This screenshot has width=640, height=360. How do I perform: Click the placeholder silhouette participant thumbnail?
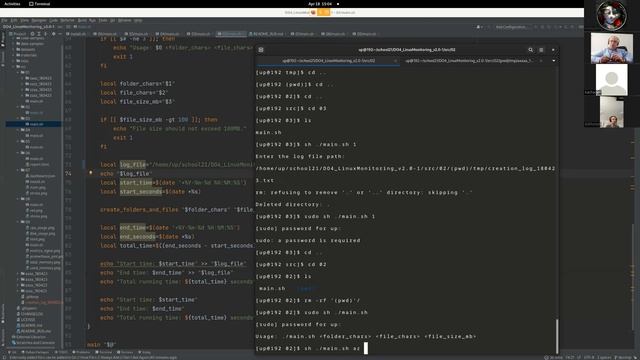click(x=611, y=79)
